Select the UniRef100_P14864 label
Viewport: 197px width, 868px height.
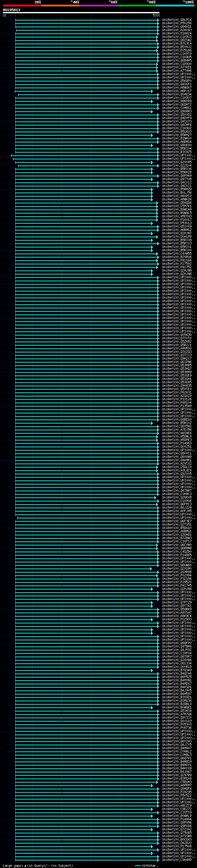(177, 819)
